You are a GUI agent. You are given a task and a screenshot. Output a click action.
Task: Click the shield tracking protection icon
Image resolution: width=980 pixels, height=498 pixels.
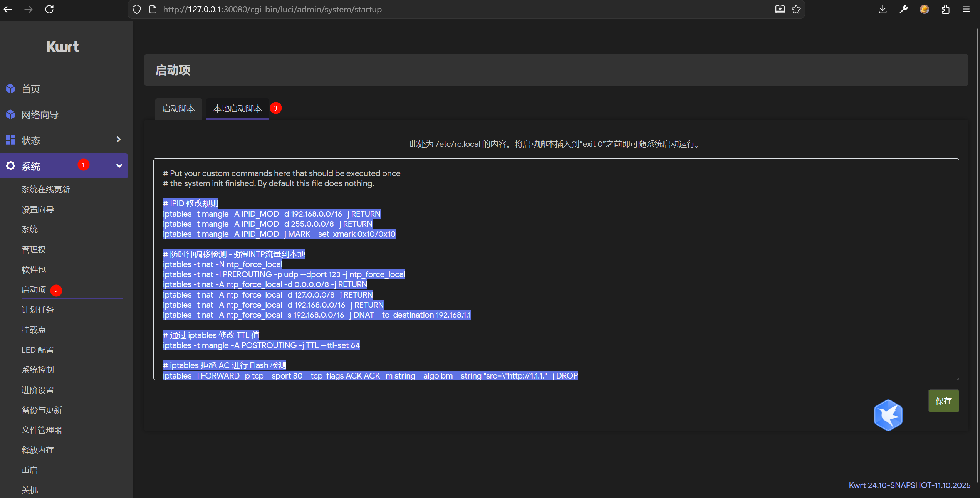click(x=137, y=9)
